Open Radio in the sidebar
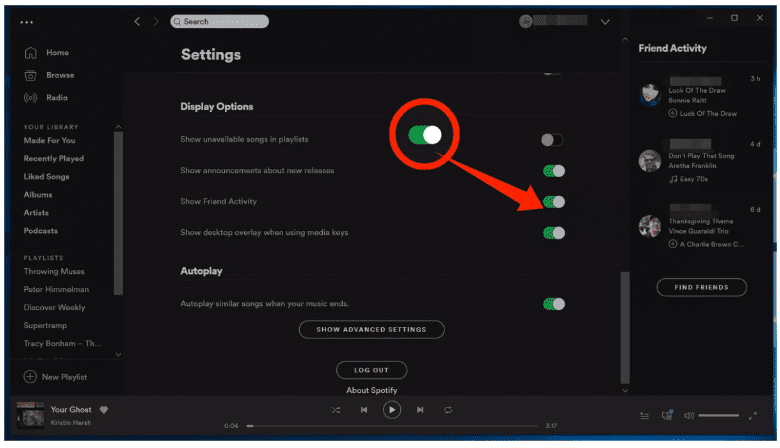Screen dimensions: 780x448 pyautogui.click(x=57, y=97)
